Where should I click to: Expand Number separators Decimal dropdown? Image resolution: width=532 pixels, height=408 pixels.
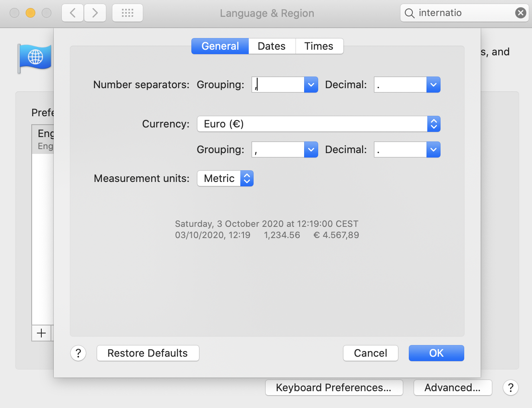pyautogui.click(x=433, y=85)
